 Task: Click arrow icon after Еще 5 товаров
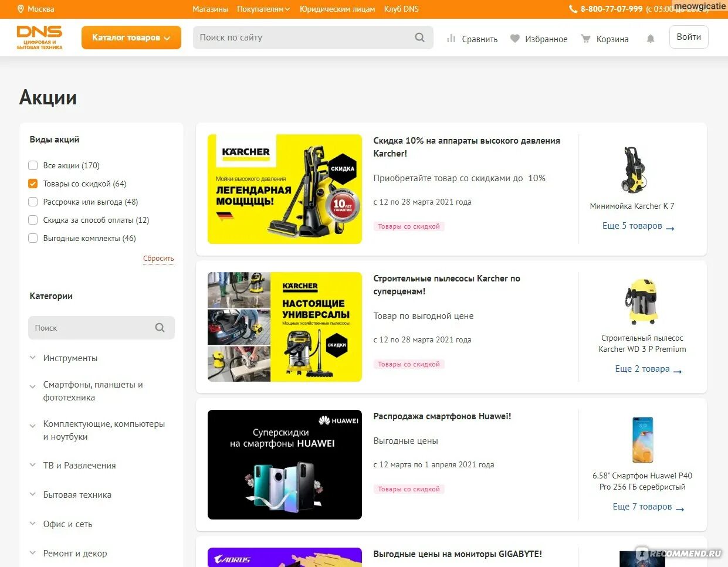pyautogui.click(x=671, y=228)
